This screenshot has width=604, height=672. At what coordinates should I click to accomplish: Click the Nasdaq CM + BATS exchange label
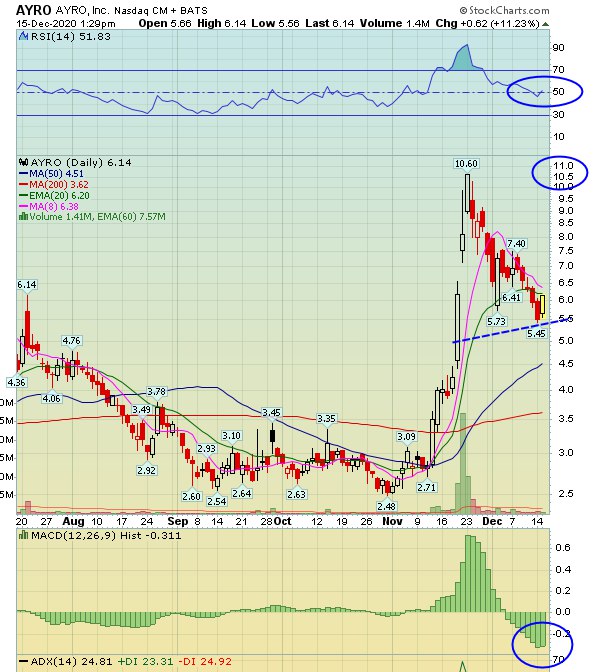(x=161, y=10)
